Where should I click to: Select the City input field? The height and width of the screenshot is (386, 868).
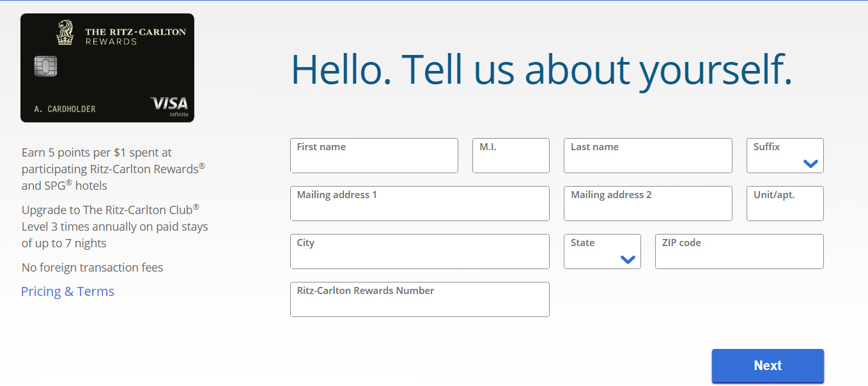tap(419, 251)
